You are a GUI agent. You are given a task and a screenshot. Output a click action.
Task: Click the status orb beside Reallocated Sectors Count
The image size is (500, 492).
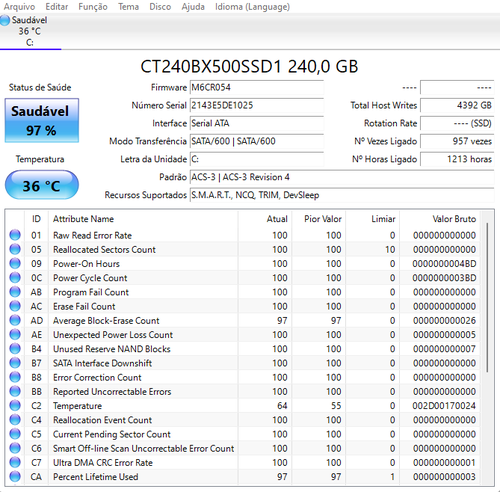(x=15, y=249)
